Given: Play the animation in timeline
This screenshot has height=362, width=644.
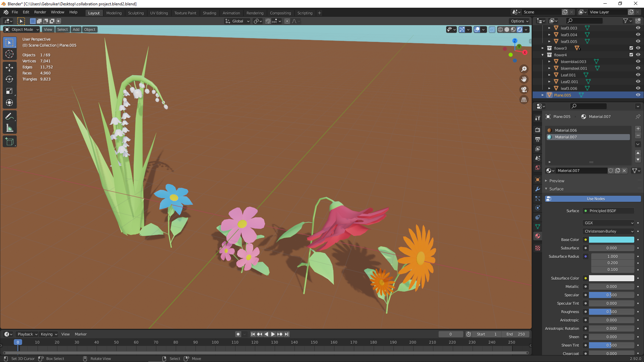Looking at the screenshot, I should coord(273,334).
